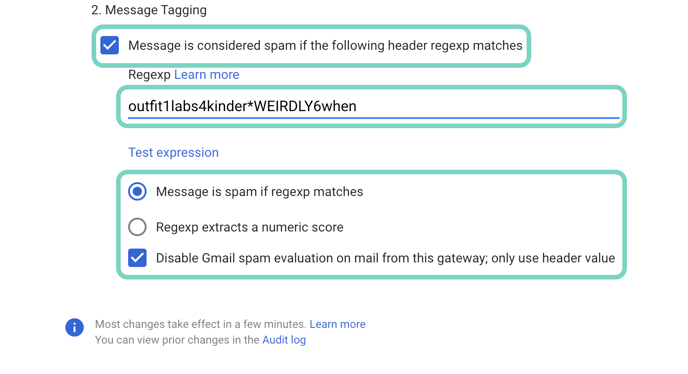
Task: Open Learn more link about changes taking effect
Action: 337,324
